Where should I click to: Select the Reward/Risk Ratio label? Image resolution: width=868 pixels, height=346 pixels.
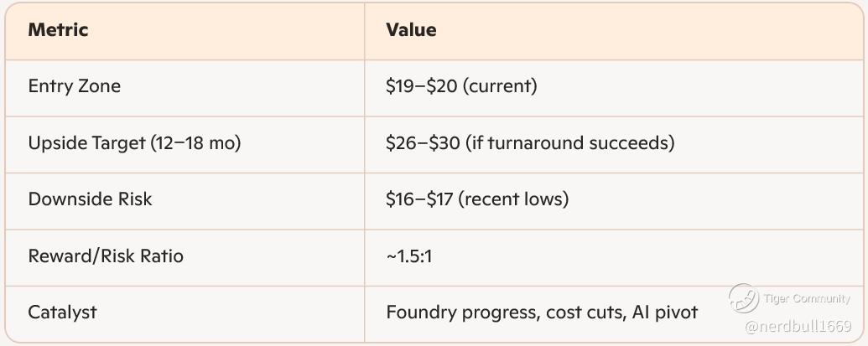tap(106, 256)
